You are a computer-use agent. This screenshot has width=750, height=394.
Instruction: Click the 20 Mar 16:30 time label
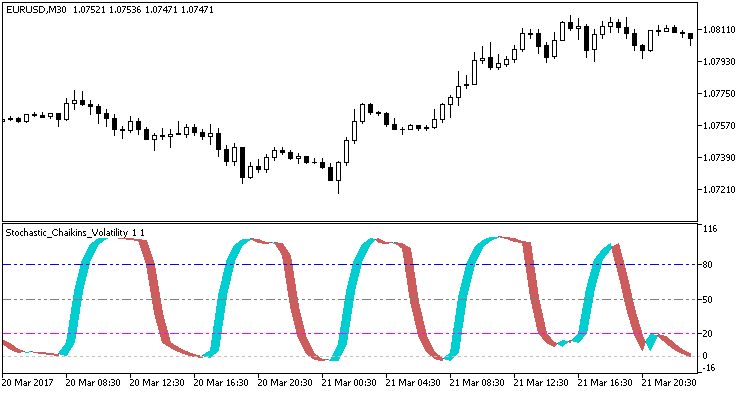(x=221, y=383)
